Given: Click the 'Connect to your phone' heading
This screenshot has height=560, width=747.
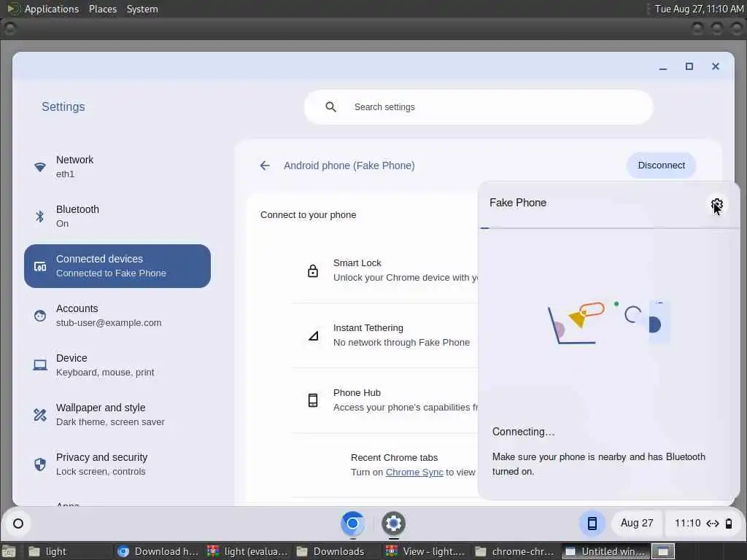Looking at the screenshot, I should 309,215.
